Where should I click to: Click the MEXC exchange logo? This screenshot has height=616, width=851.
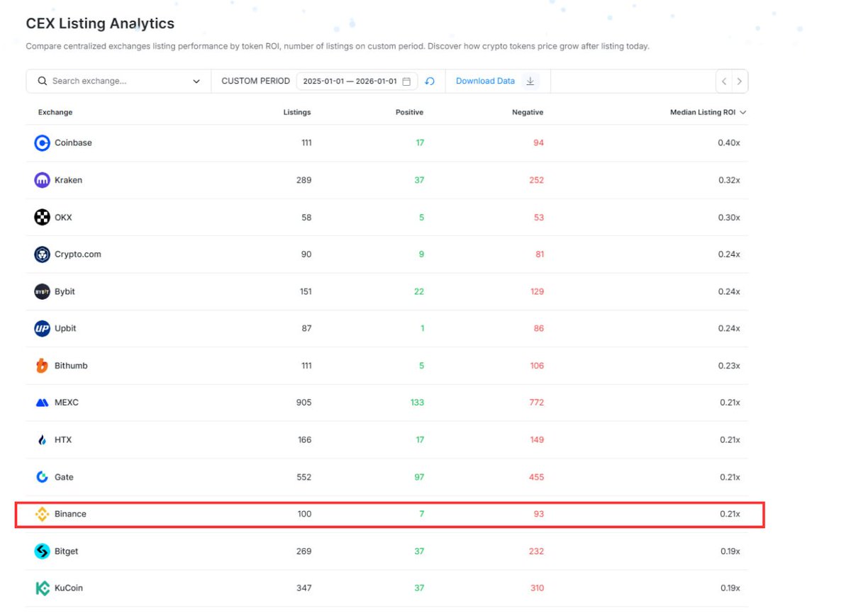(x=43, y=403)
